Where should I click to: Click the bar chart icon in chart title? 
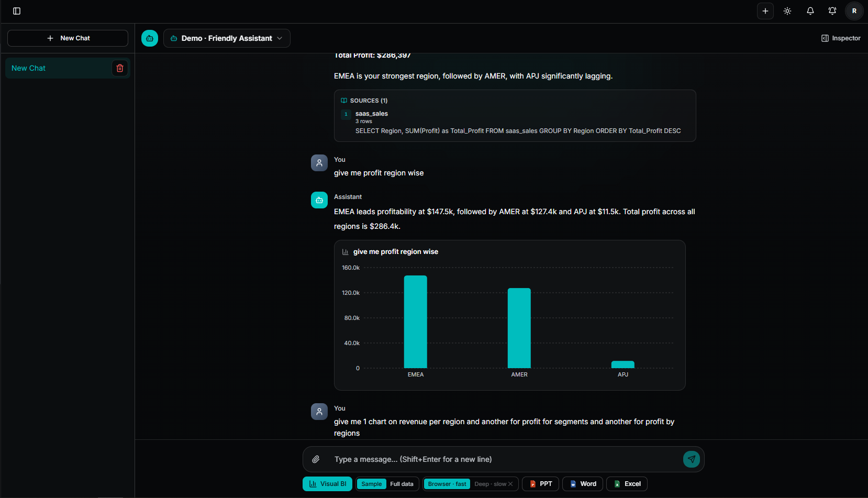pos(346,252)
